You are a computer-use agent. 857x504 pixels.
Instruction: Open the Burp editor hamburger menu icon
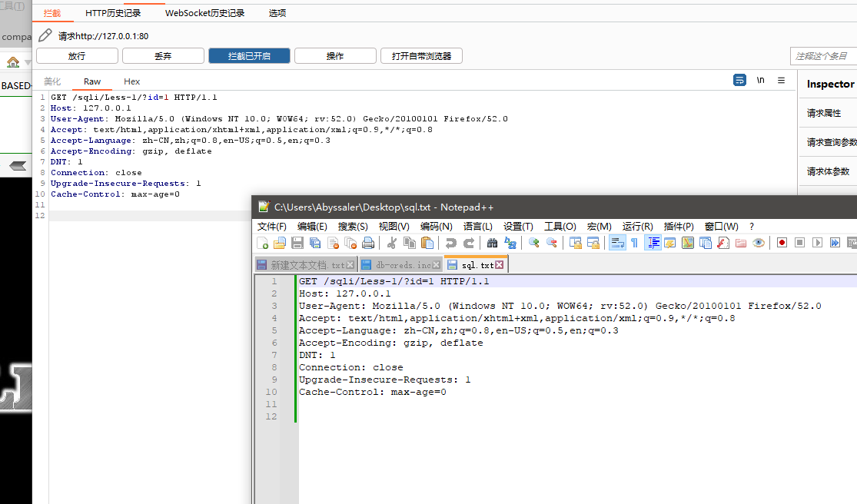click(781, 80)
